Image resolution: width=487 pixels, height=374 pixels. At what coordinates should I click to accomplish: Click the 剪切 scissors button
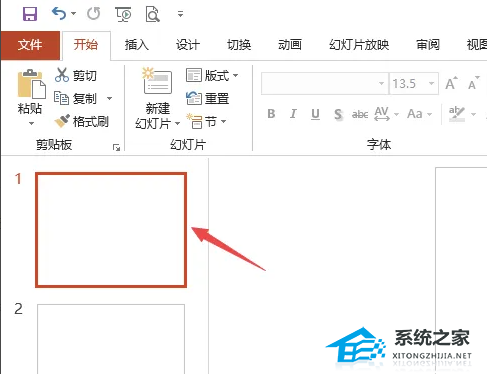(x=76, y=75)
